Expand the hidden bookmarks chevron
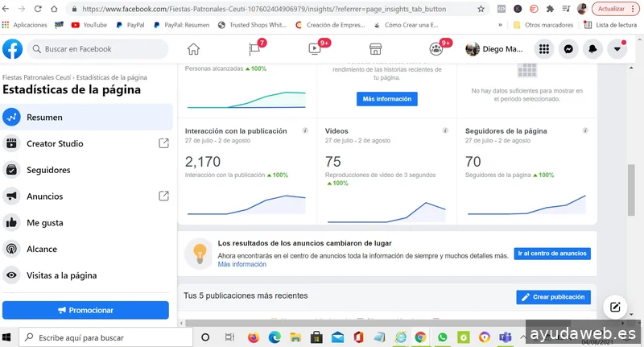The height and width of the screenshot is (347, 644). click(500, 25)
